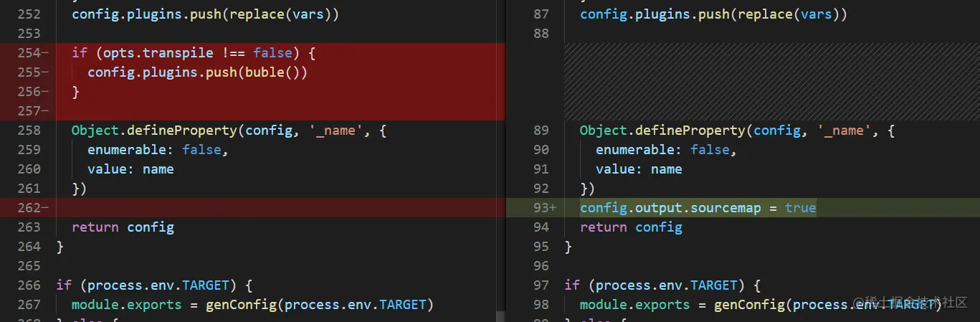This screenshot has width=980, height=322.
Task: Click Object.defineProperty line in right pane
Action: click(737, 131)
